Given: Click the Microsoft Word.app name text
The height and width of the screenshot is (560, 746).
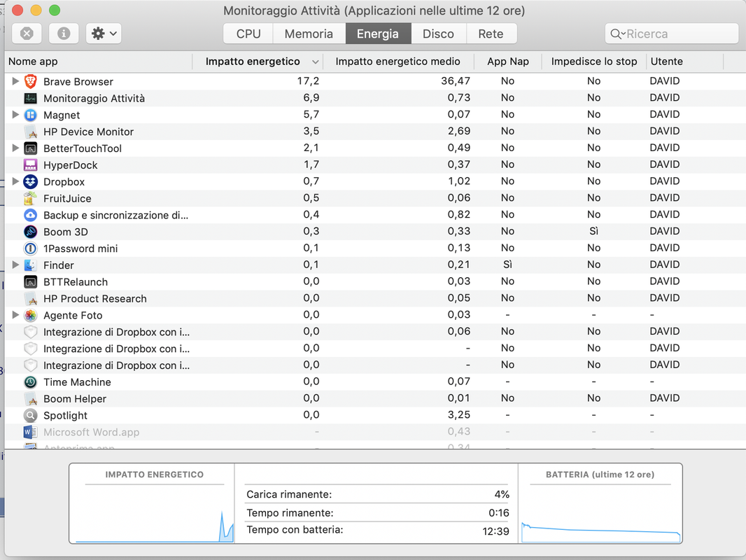Looking at the screenshot, I should click(92, 432).
